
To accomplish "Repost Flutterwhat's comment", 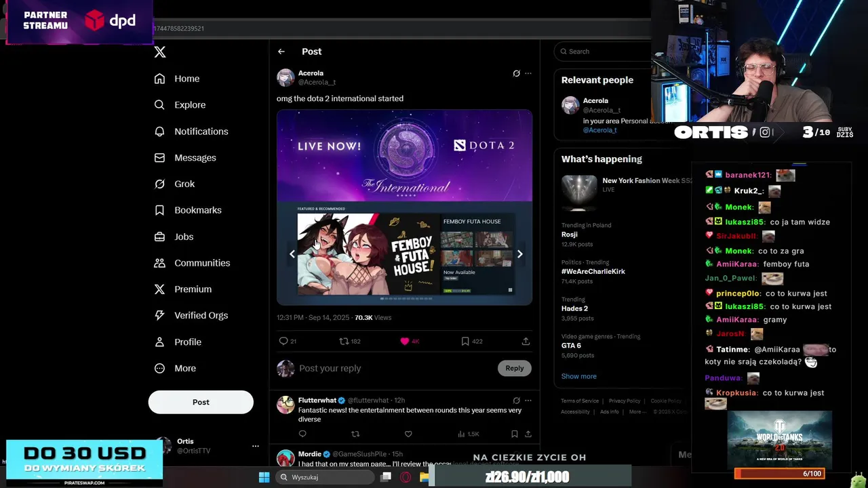I will click(355, 434).
